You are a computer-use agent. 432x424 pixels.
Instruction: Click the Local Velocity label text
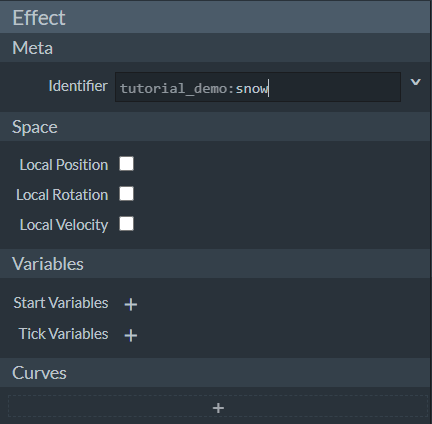pos(64,225)
